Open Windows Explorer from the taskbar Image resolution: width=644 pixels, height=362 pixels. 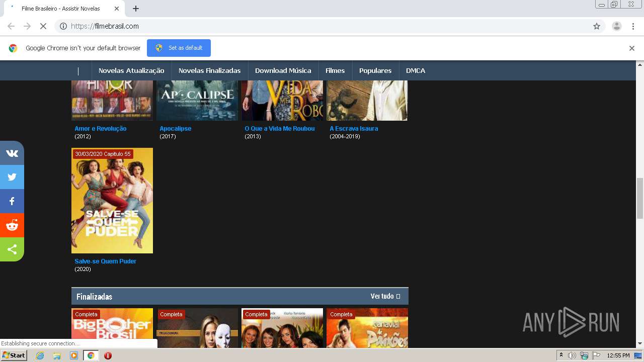pos(57,355)
